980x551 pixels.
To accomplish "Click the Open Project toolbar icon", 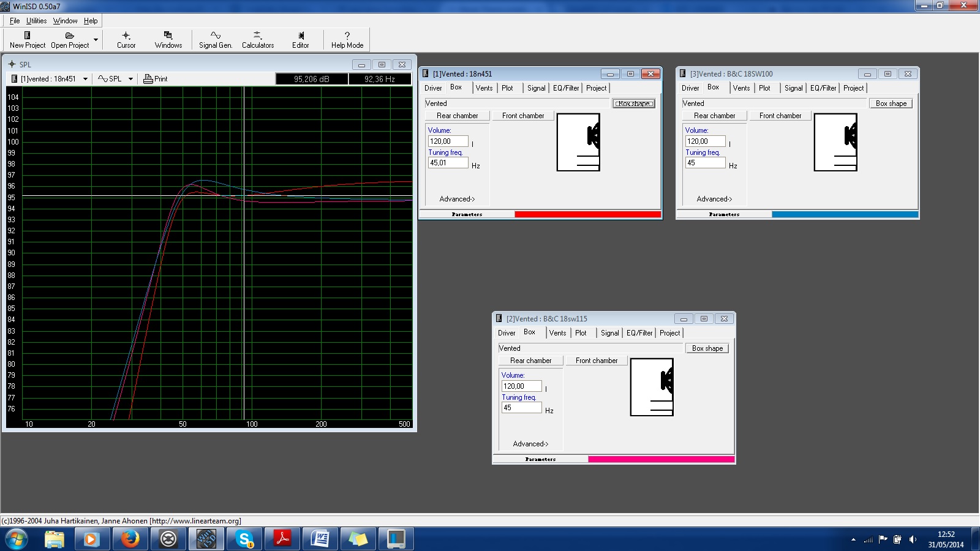I will [x=69, y=39].
